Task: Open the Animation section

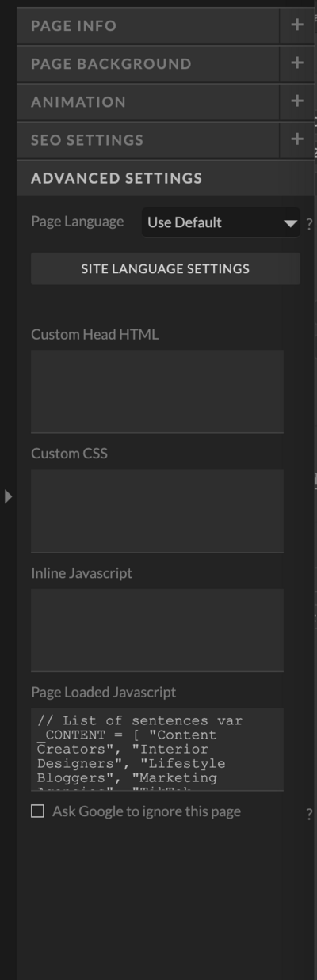Action: 148,101
